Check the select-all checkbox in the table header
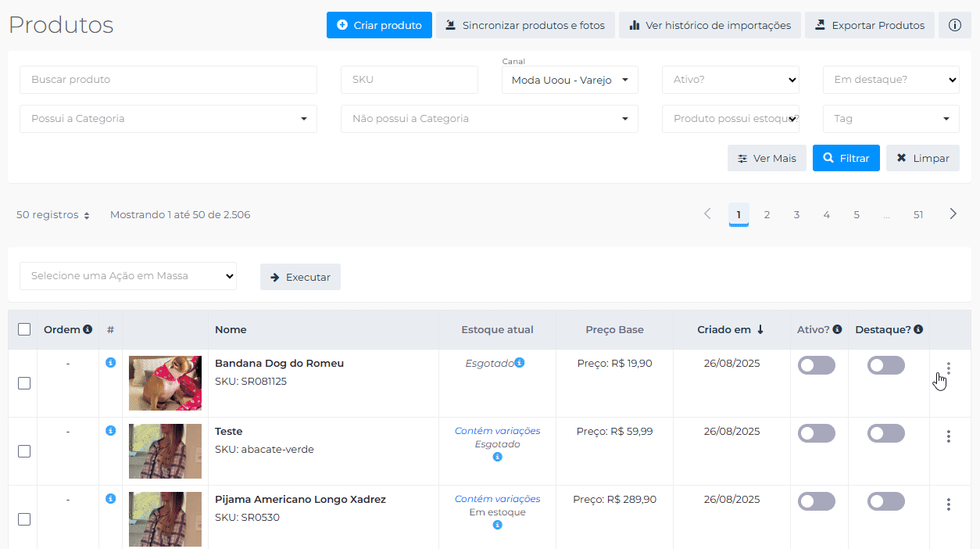This screenshot has width=980, height=549. click(x=24, y=329)
